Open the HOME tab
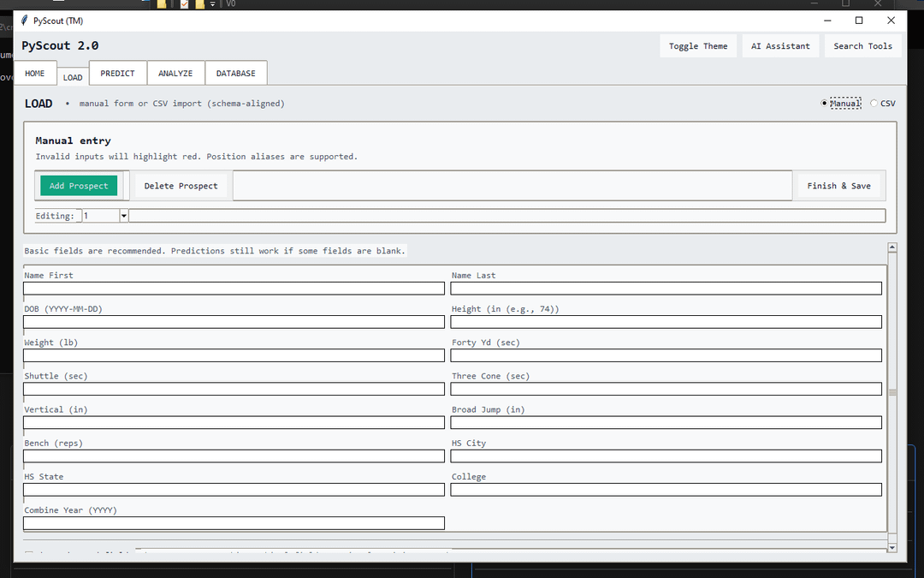Image resolution: width=924 pixels, height=578 pixels. click(35, 74)
